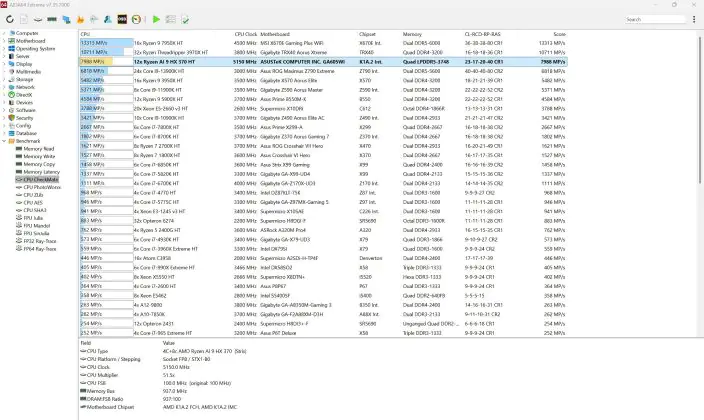Expand the Storage tree node
The image size is (704, 420).
point(4,79)
